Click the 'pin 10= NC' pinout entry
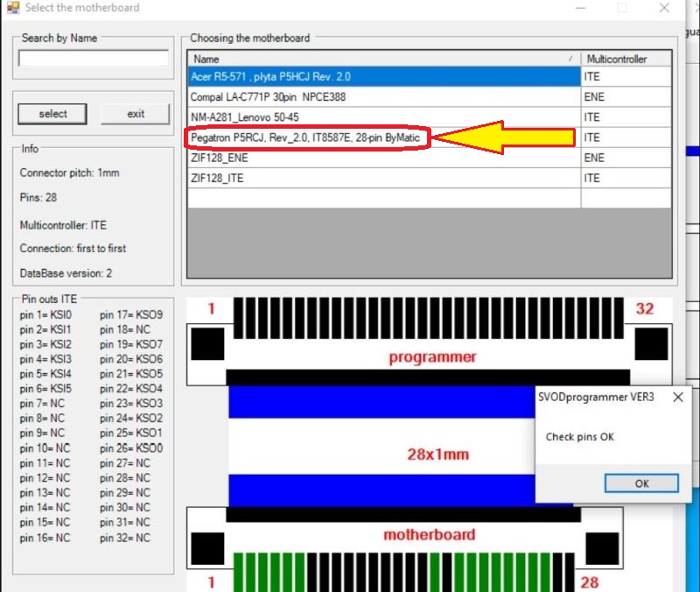This screenshot has width=700, height=592. tap(45, 448)
